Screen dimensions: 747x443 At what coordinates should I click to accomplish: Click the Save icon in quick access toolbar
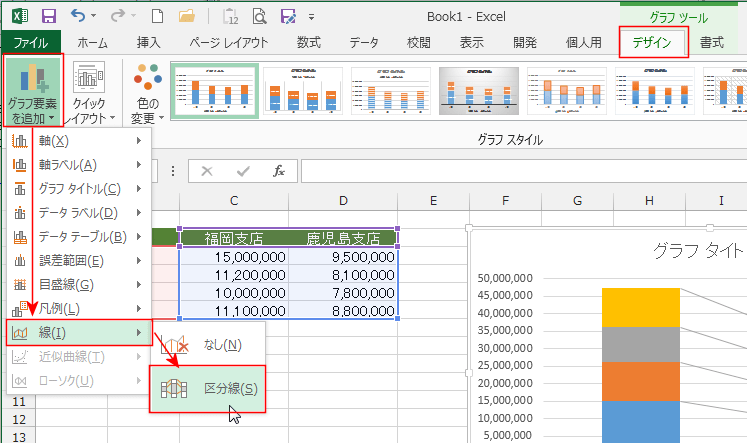[49, 16]
